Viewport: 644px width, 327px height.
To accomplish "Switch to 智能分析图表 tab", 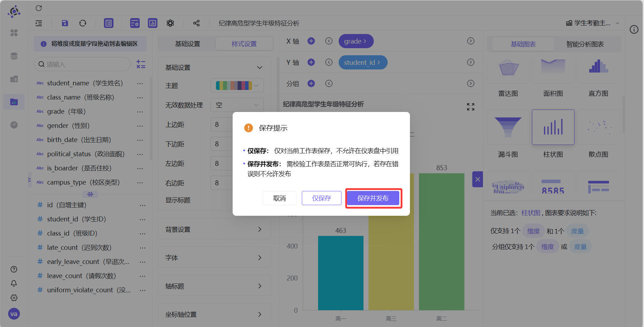I will coord(585,44).
